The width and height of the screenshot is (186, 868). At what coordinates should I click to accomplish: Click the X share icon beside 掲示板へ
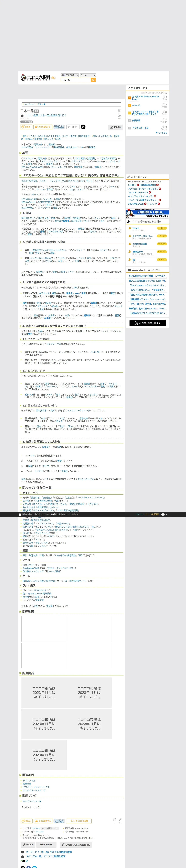83,127
